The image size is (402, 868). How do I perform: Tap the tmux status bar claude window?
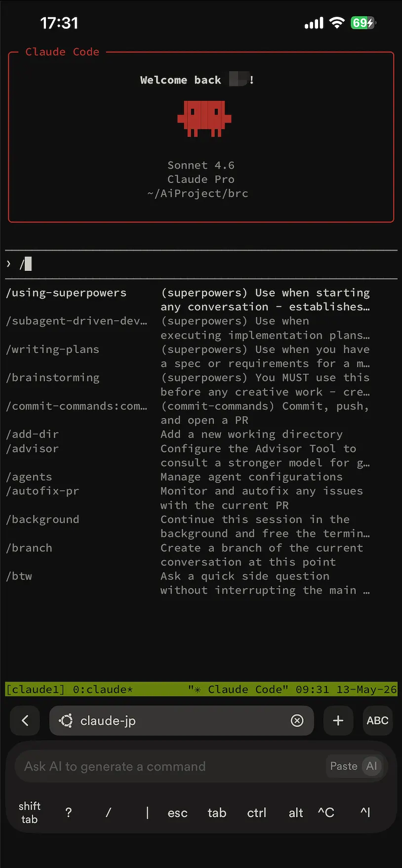pyautogui.click(x=103, y=689)
